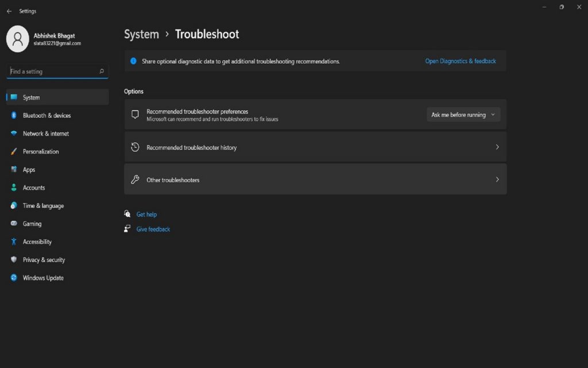Image resolution: width=588 pixels, height=368 pixels.
Task: Select the Bluetooth & devices sidebar icon
Action: (x=13, y=115)
